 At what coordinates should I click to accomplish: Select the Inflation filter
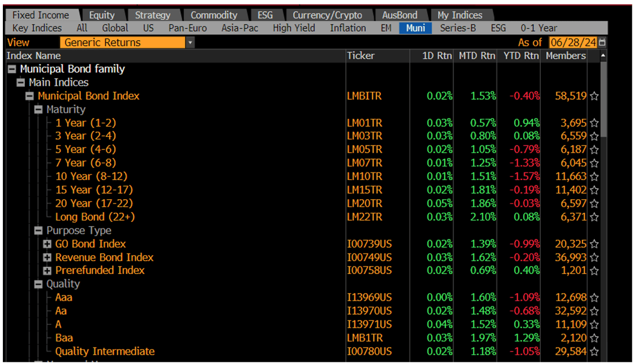[347, 28]
